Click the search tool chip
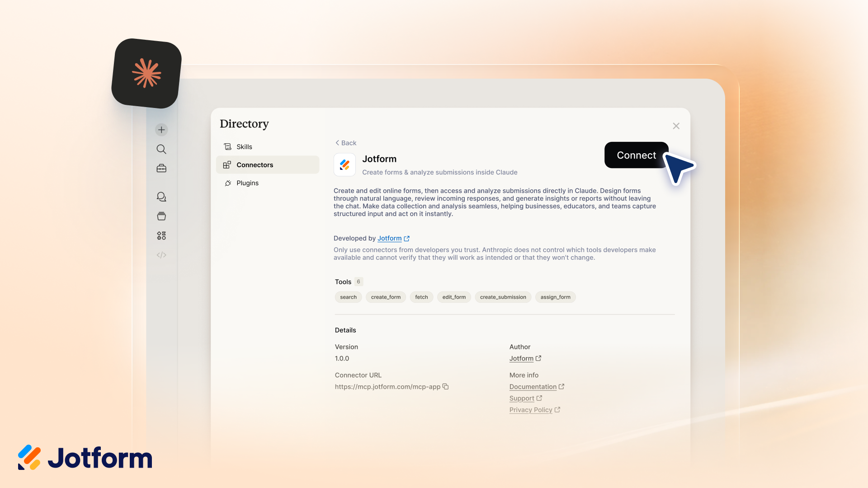The image size is (868, 488). point(349,297)
